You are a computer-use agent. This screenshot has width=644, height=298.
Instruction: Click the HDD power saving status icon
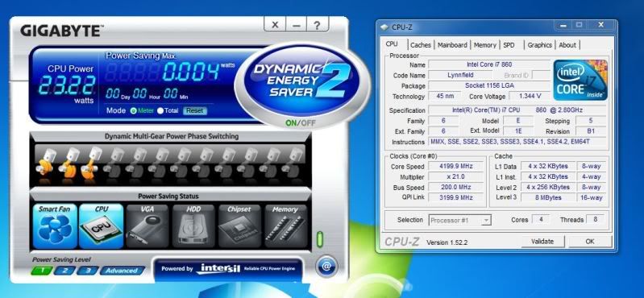click(x=193, y=226)
